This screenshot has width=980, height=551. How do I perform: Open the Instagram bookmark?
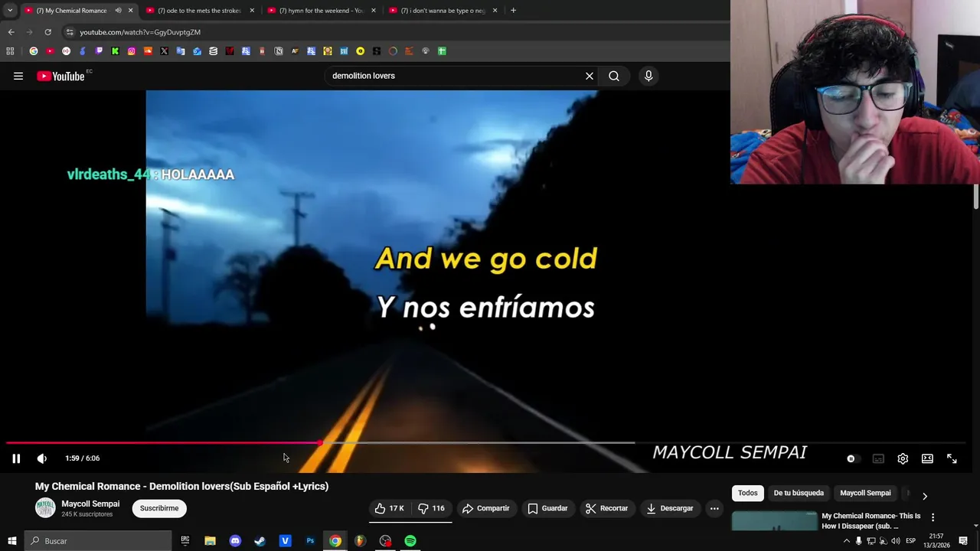coord(132,51)
